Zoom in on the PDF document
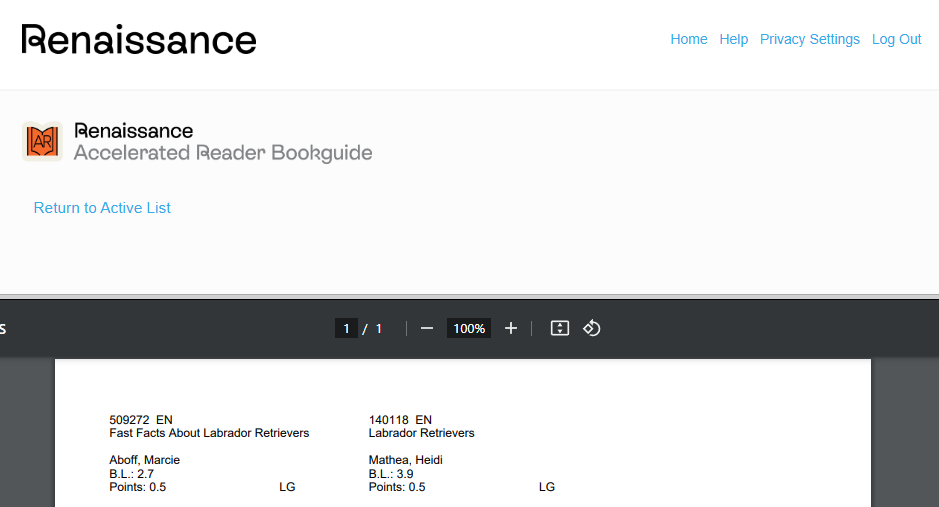 [x=511, y=329]
